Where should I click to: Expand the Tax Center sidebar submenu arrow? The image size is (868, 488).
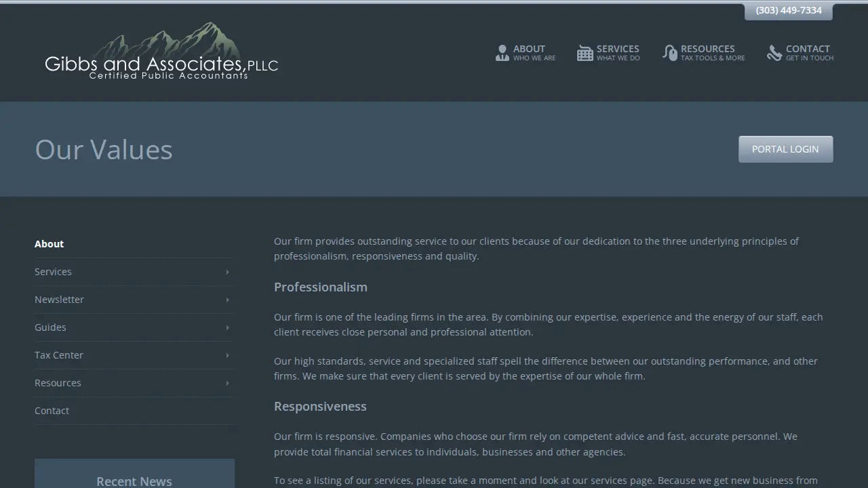click(x=227, y=355)
